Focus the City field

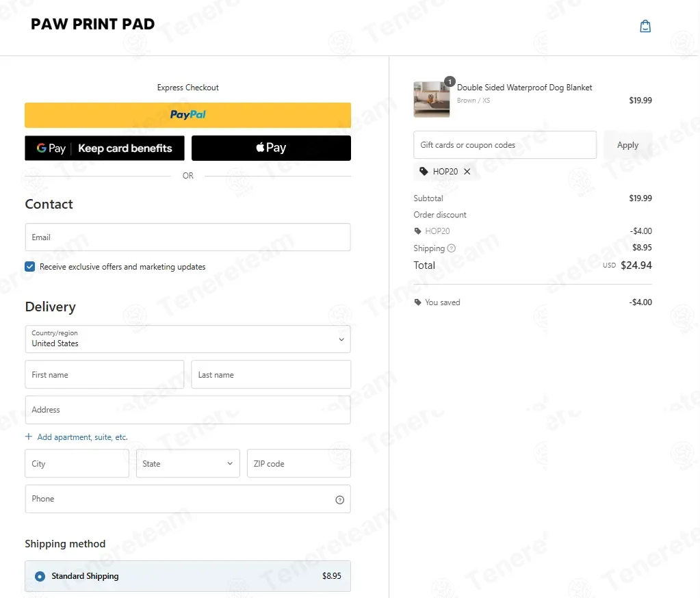click(77, 463)
